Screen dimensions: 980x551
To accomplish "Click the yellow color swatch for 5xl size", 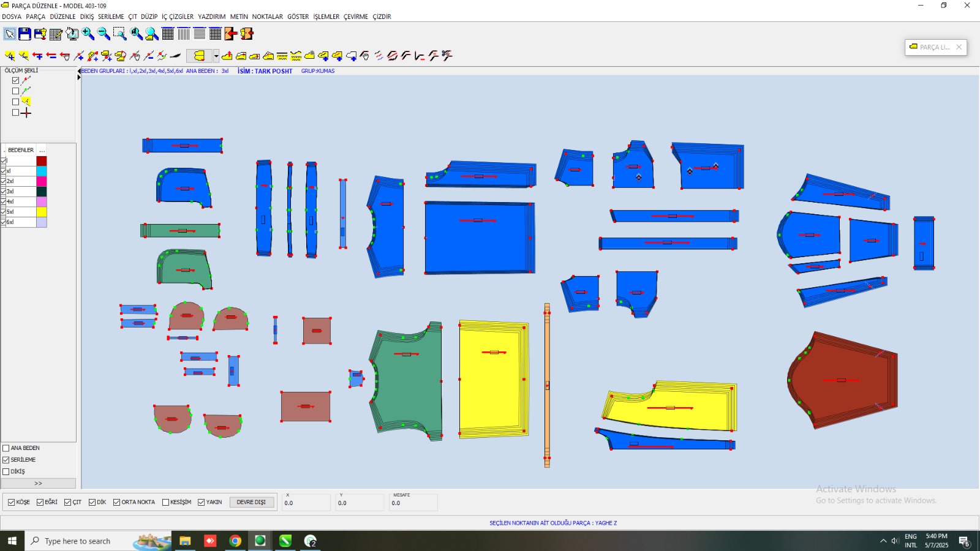I will pyautogui.click(x=42, y=212).
